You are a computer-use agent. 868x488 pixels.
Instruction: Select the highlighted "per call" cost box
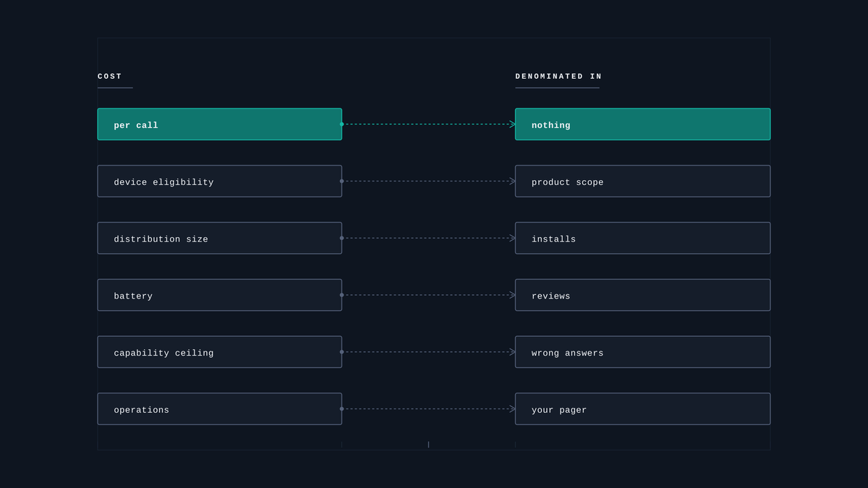tap(220, 124)
